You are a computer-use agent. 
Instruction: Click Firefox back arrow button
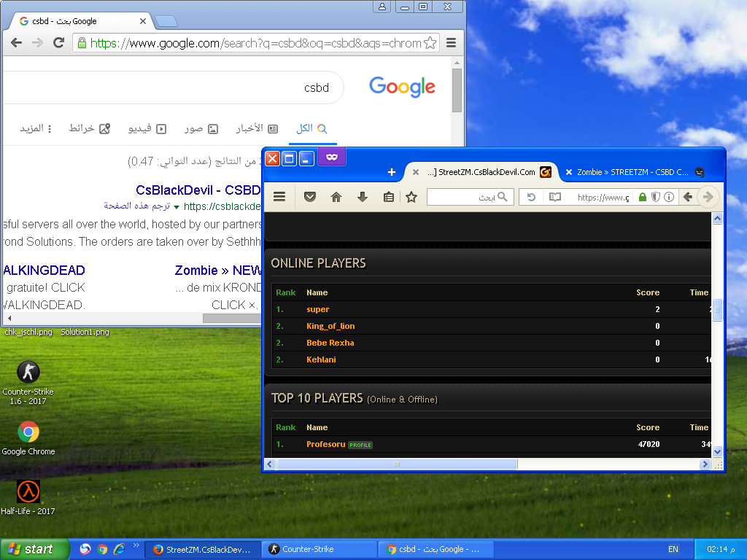687,197
